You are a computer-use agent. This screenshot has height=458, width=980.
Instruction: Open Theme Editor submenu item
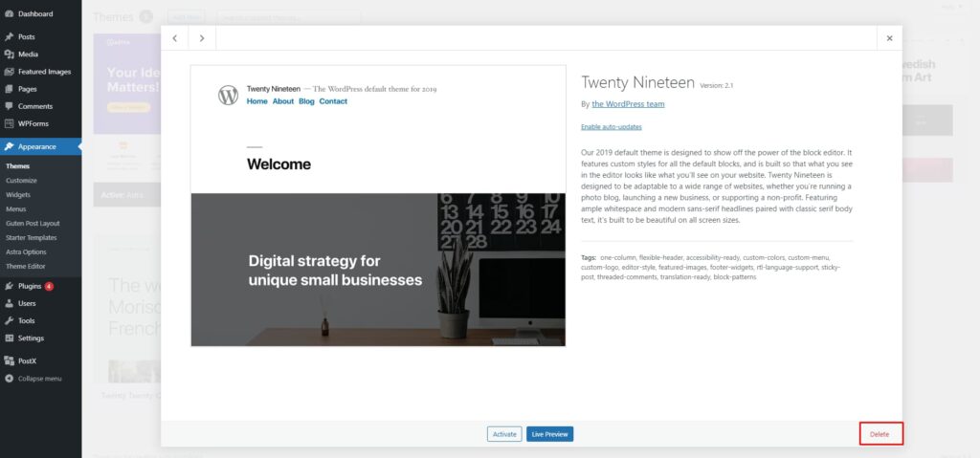tap(25, 267)
